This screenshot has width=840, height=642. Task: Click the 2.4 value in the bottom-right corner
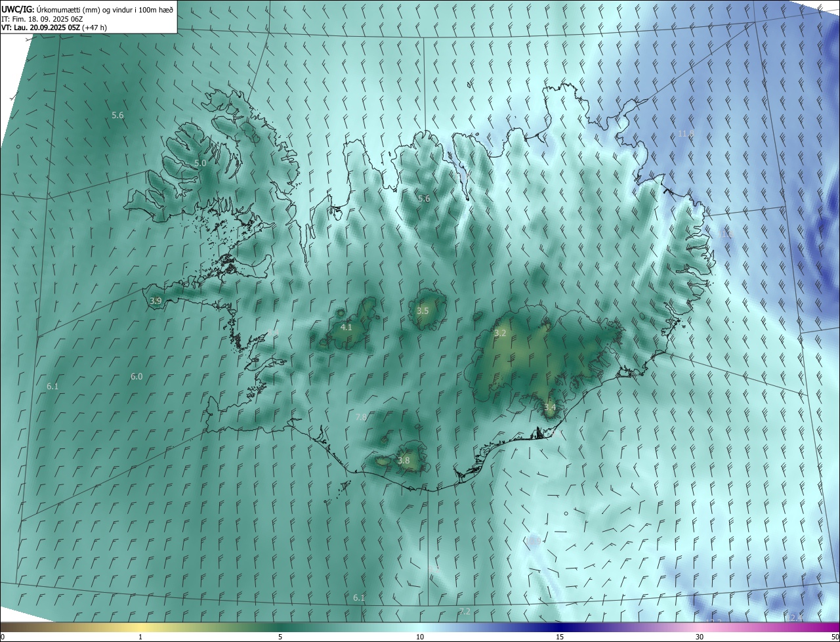796,618
